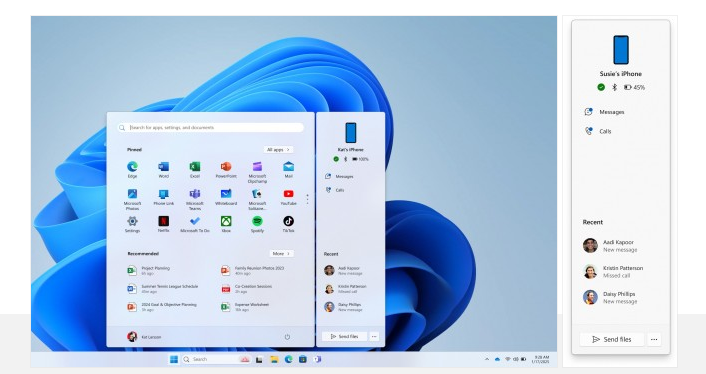The image size is (706, 374).
Task: Open Family Reunion Photos 2023 presentation
Action: [x=253, y=270]
